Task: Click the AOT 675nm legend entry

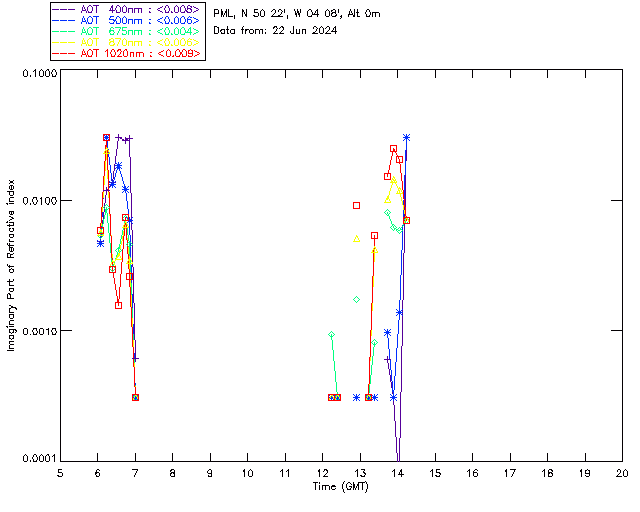Action: (x=127, y=31)
